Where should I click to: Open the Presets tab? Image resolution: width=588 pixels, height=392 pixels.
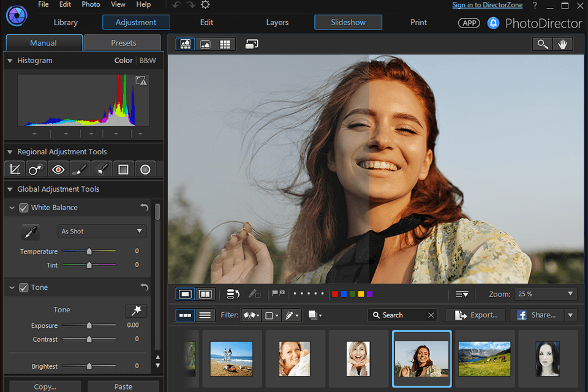[x=123, y=43]
